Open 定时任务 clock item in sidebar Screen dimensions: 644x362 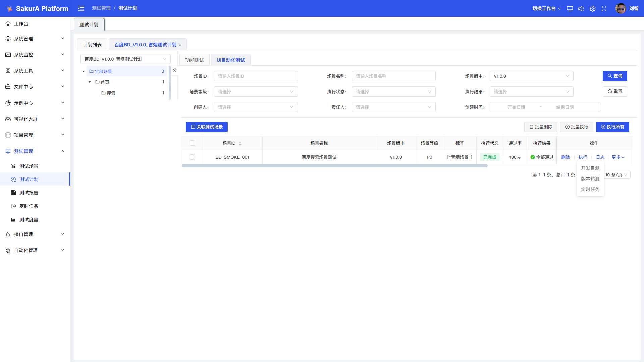[x=29, y=206]
